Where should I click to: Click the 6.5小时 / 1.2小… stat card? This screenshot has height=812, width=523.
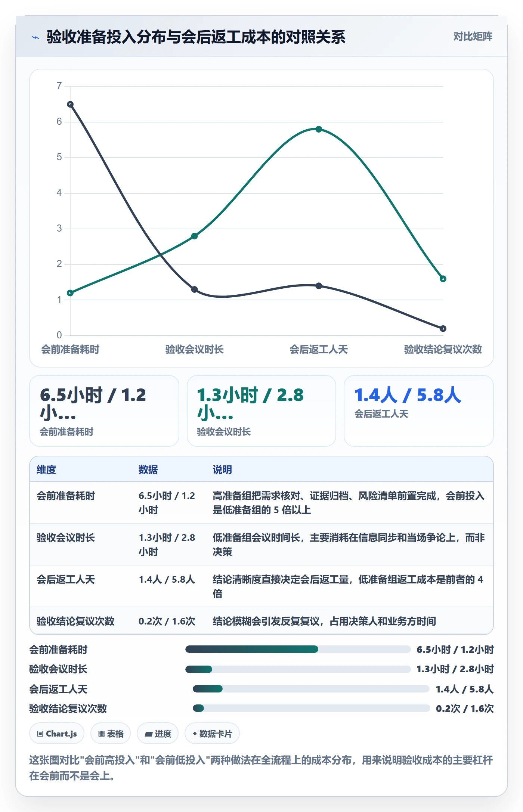104,411
